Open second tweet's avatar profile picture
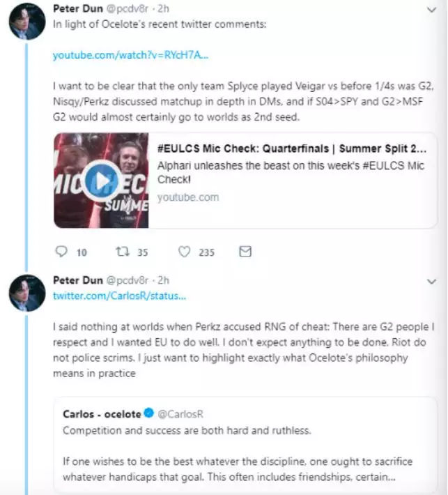Screen dimensions: 448x495 27,292
